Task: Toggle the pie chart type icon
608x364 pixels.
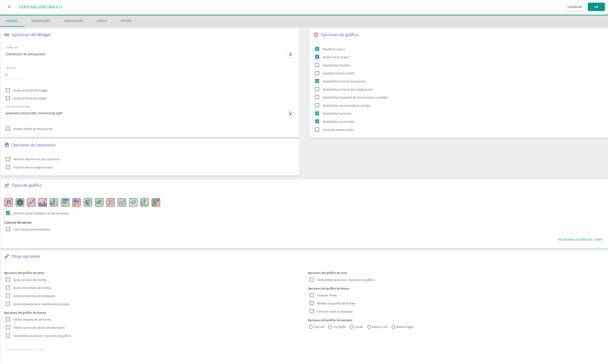Action: tap(88, 202)
